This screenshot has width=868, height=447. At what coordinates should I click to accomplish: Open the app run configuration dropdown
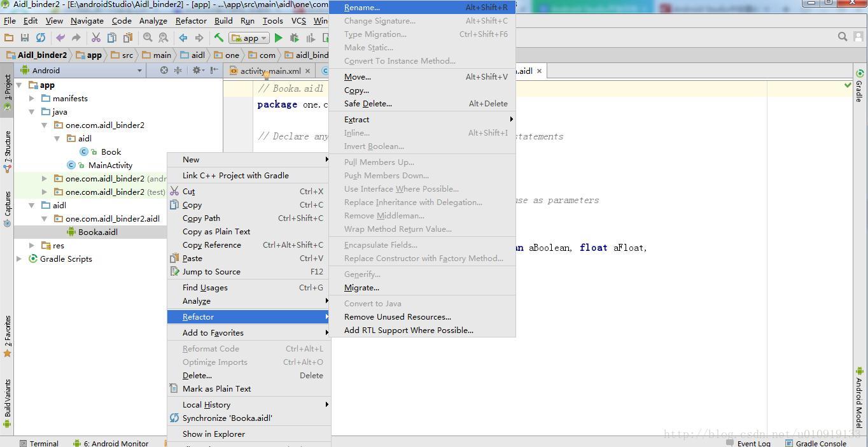tap(249, 38)
